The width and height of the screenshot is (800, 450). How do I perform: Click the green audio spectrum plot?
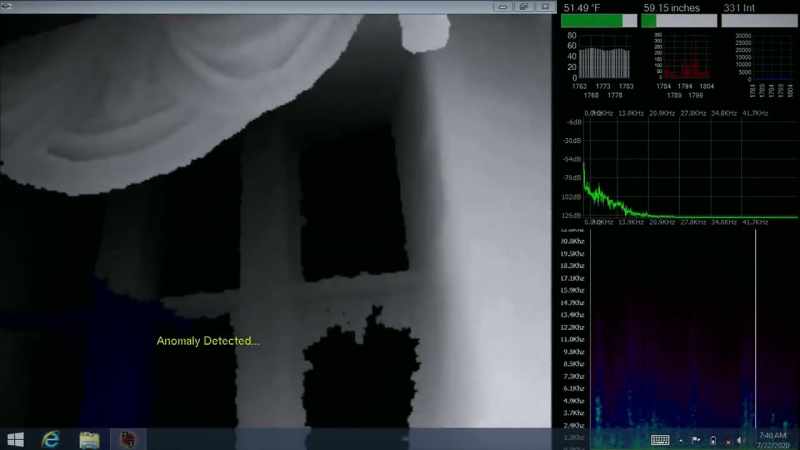(691, 170)
